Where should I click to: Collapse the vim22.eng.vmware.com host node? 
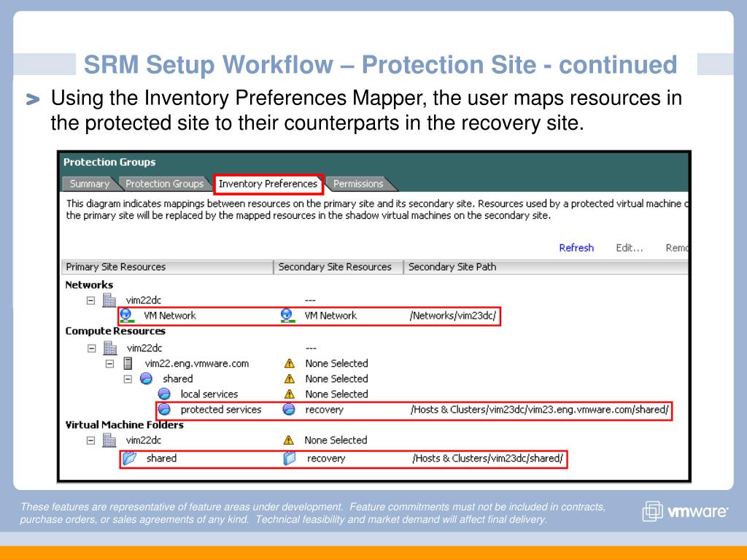[109, 364]
